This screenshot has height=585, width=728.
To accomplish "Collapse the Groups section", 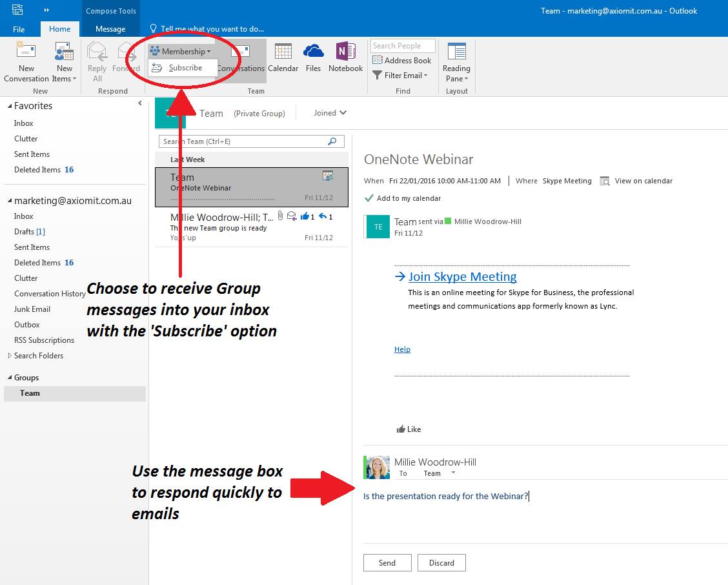I will pos(10,377).
